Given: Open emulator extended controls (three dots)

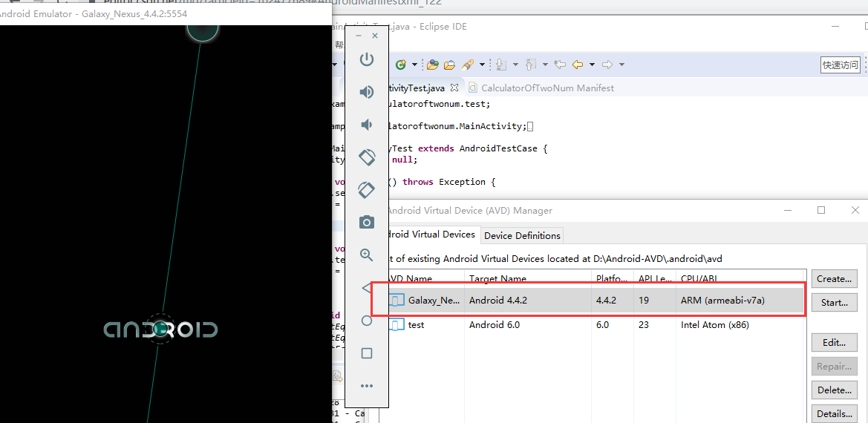Looking at the screenshot, I should pos(367,386).
